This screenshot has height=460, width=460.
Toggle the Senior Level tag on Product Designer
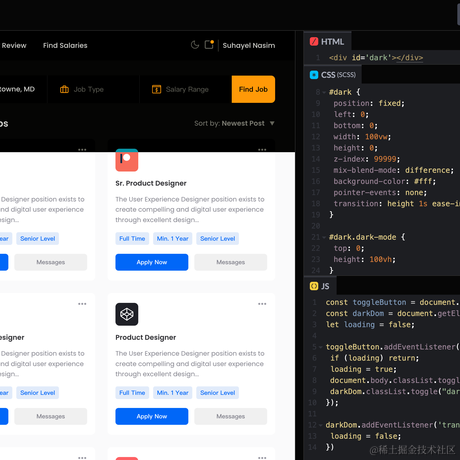(217, 392)
